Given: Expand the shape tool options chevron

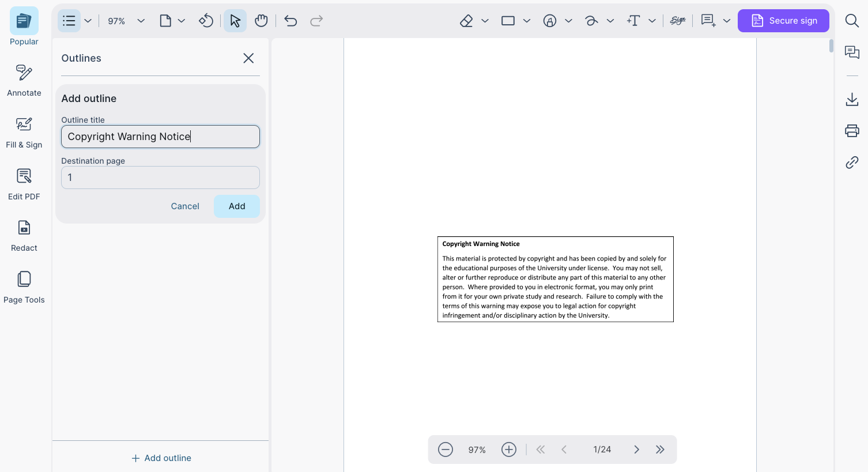Looking at the screenshot, I should tap(527, 20).
